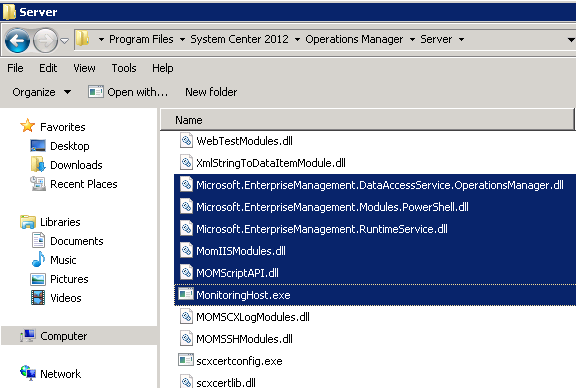Click the New folder button
The width and height of the screenshot is (576, 388).
pyautogui.click(x=211, y=92)
